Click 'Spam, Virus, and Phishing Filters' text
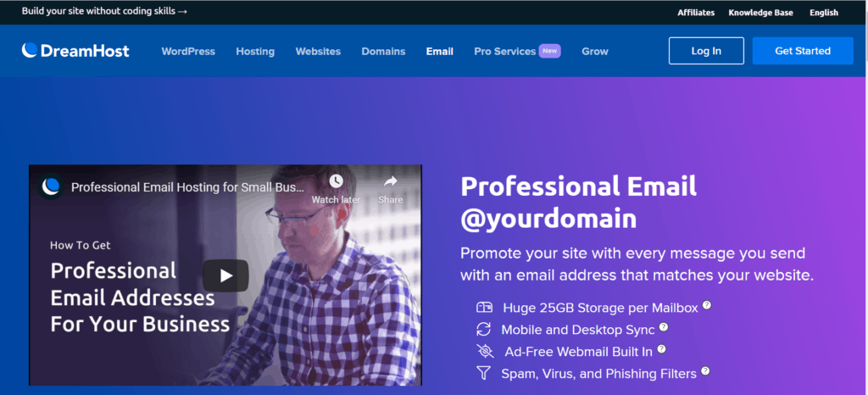Viewport: 868px width, 395px height. point(599,374)
